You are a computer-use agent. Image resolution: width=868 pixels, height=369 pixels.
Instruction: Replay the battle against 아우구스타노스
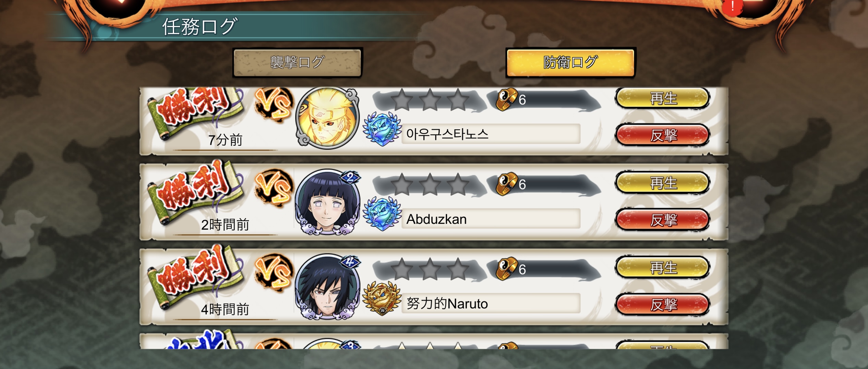point(663,98)
